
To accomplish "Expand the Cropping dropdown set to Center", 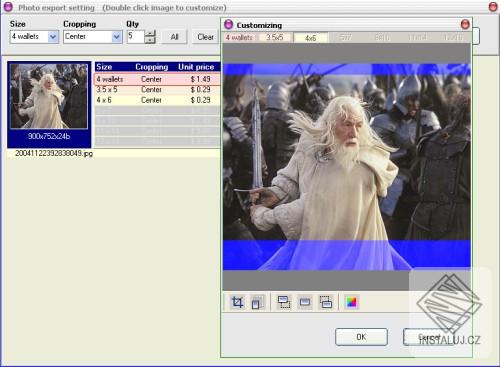I will pyautogui.click(x=116, y=37).
